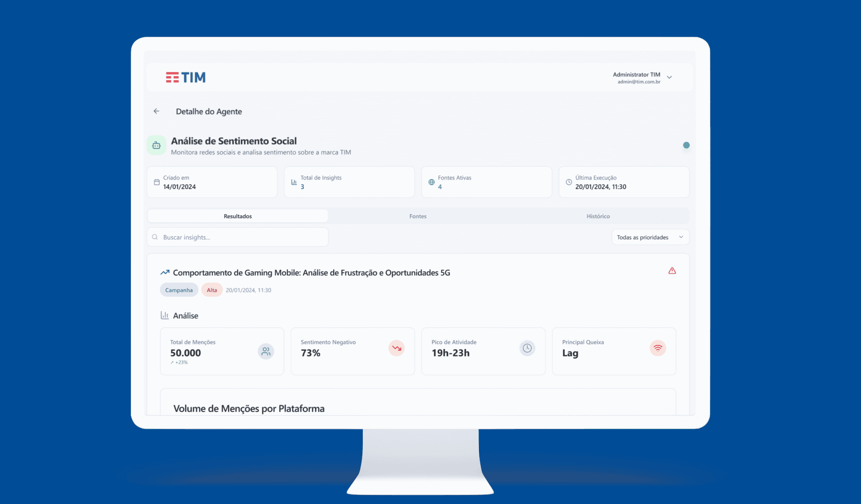This screenshot has height=504, width=861.
Task: Click the green robot agent icon
Action: pyautogui.click(x=157, y=145)
